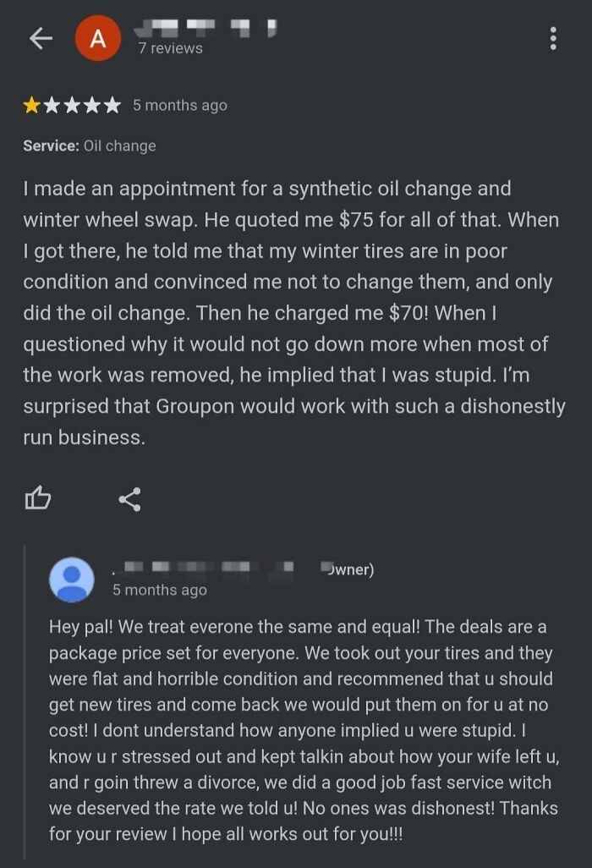Tap the star rating to toggle rating view

click(72, 104)
